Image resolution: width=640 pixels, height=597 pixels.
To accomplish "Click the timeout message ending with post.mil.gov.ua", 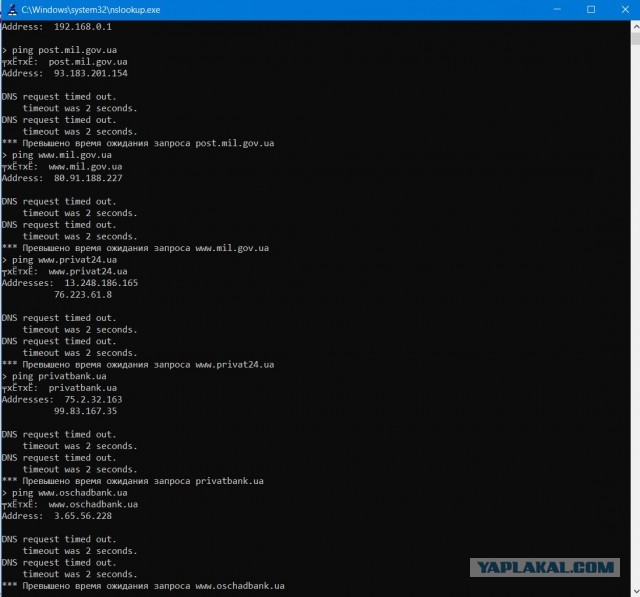I will [x=138, y=144].
